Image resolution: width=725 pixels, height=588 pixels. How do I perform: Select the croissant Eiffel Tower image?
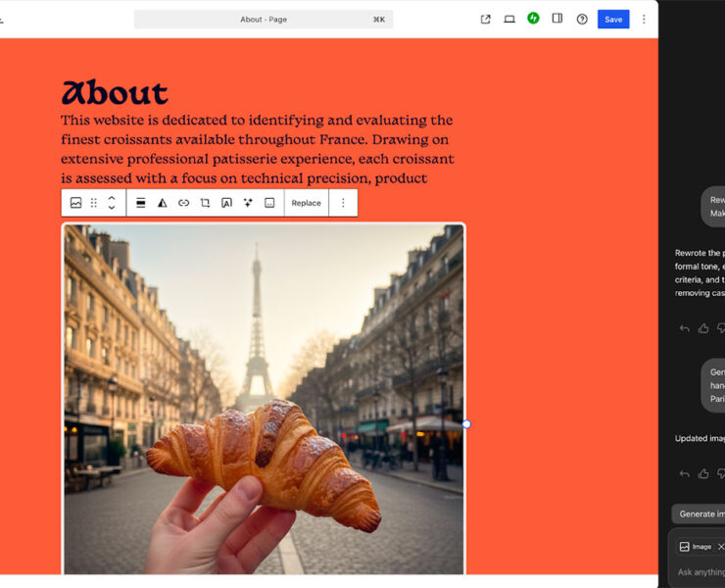click(264, 399)
